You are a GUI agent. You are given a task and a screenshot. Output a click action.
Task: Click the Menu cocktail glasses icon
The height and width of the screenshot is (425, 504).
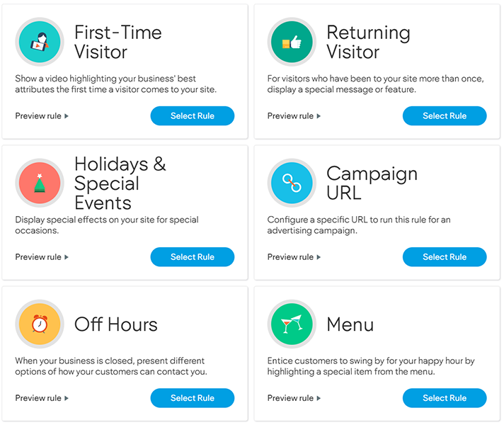[x=292, y=324]
